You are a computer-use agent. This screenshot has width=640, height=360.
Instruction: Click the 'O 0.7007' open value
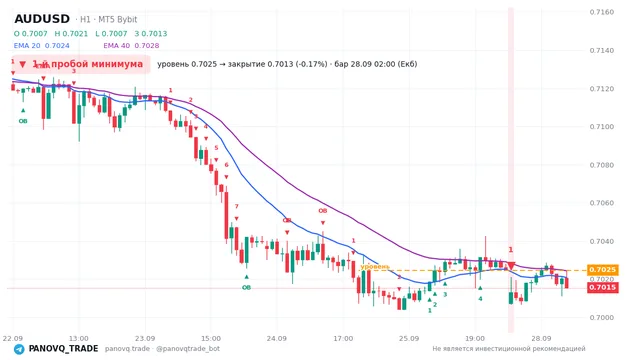coord(31,33)
